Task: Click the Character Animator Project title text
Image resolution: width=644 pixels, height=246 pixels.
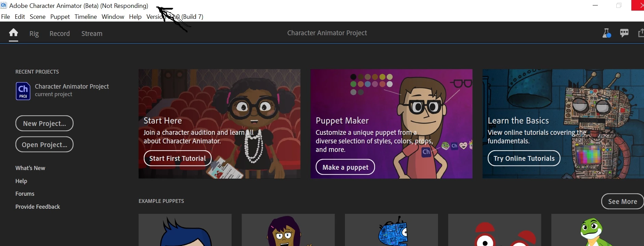Action: point(327,33)
